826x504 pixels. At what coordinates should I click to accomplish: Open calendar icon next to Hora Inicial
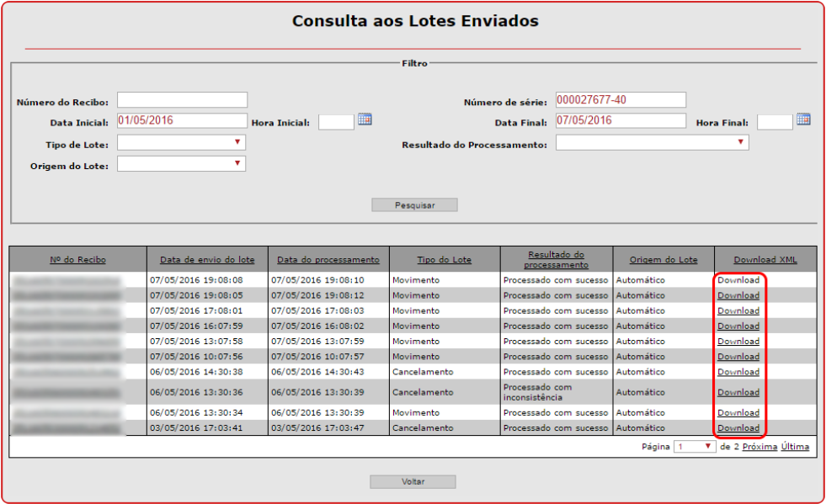pyautogui.click(x=365, y=119)
